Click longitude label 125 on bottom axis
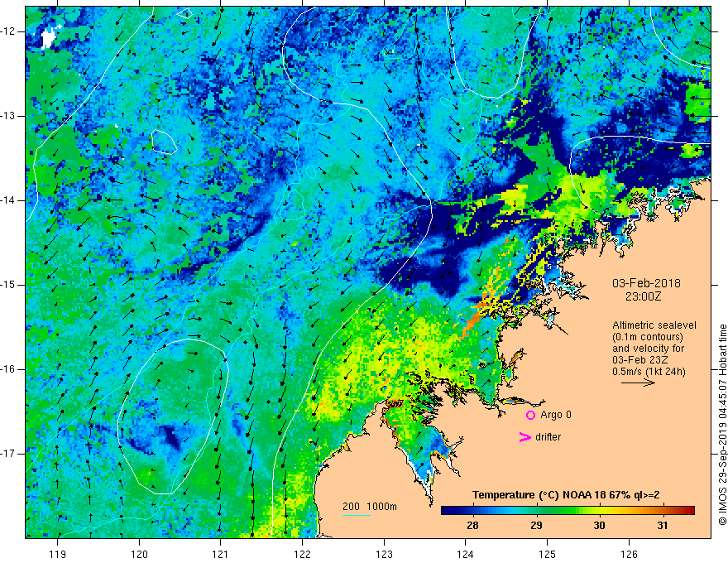The width and height of the screenshot is (728, 563). 548,554
